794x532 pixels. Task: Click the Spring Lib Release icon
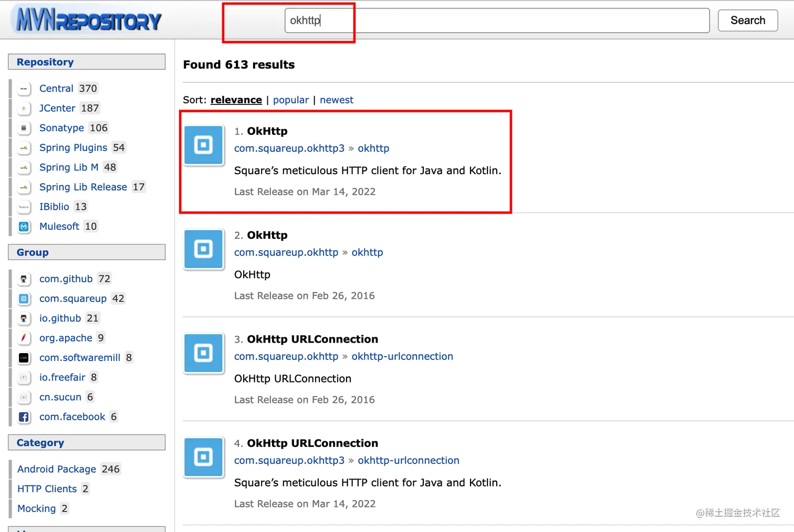pos(24,187)
